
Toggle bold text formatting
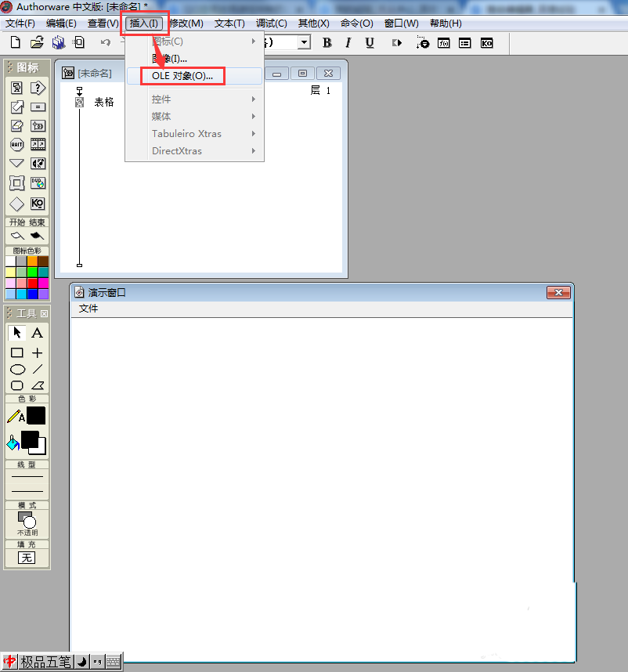[327, 43]
